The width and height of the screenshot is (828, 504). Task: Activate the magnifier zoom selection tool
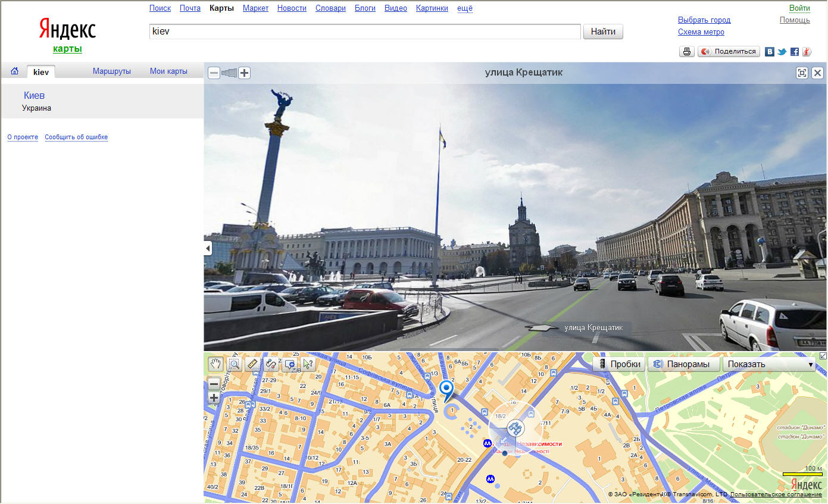(x=233, y=364)
